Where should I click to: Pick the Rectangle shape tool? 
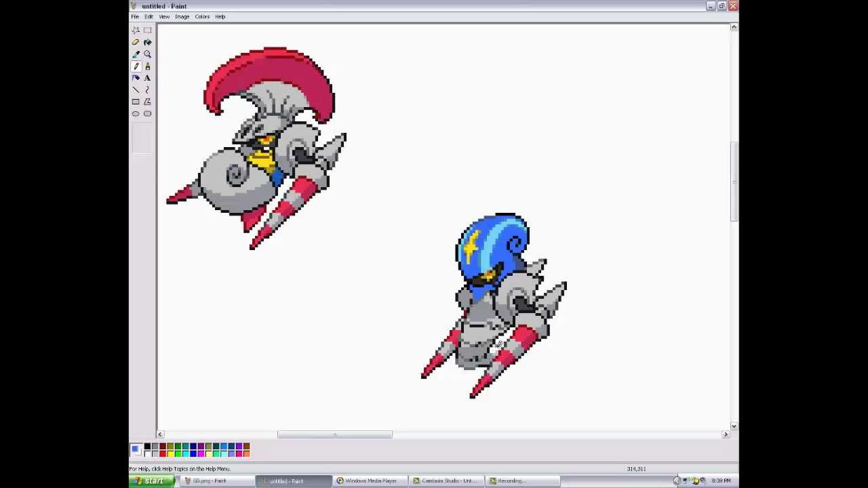click(x=136, y=102)
